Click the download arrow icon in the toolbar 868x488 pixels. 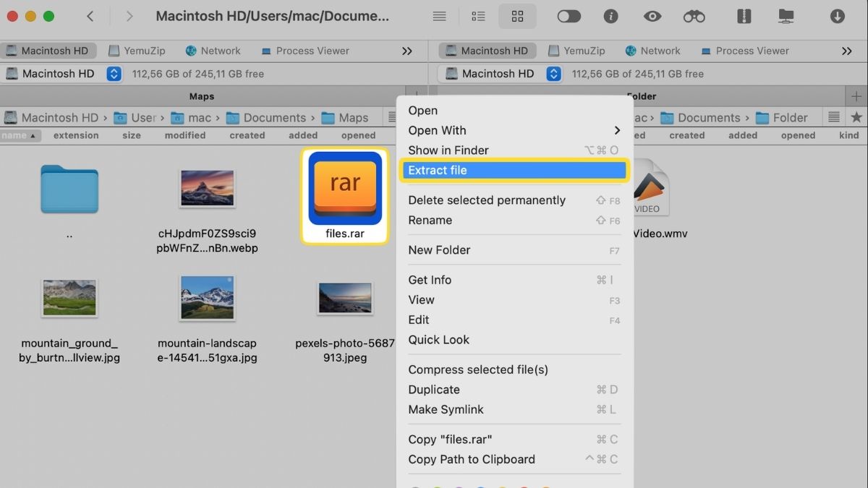click(838, 16)
